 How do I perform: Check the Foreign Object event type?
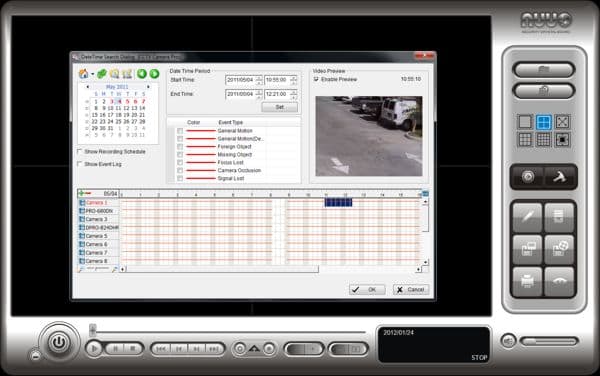click(x=180, y=146)
